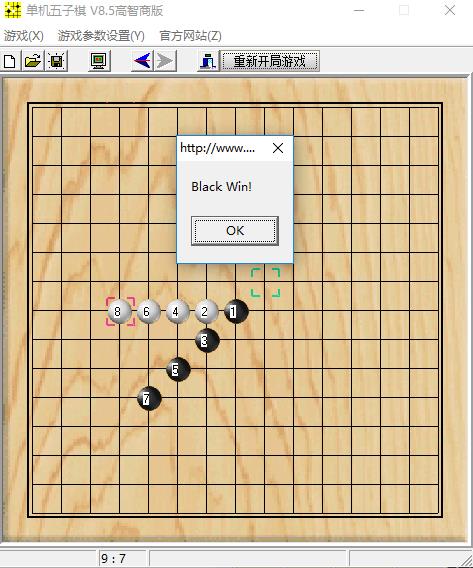Save the game using floppy disk icon

coord(56,61)
